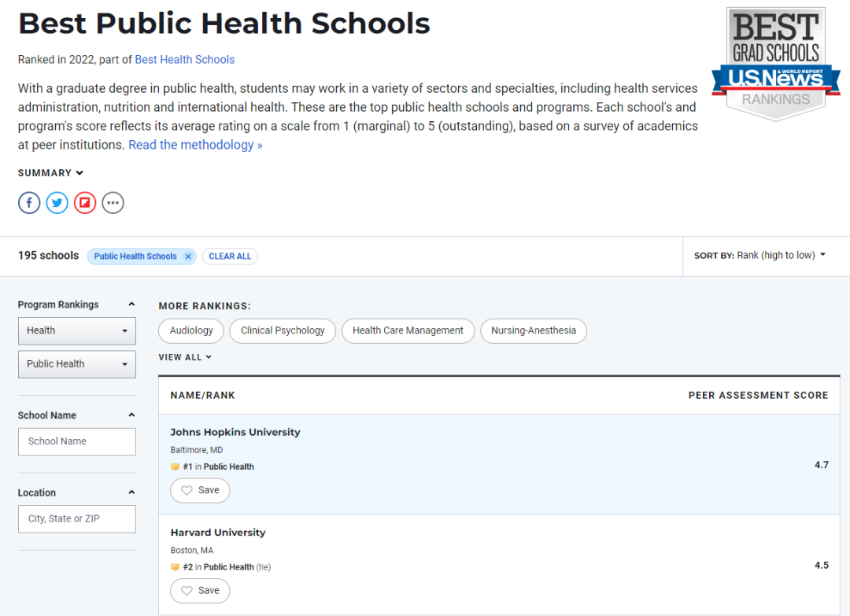850x616 pixels.
Task: Click the US News Best Grad Schools badge
Action: coord(776,64)
